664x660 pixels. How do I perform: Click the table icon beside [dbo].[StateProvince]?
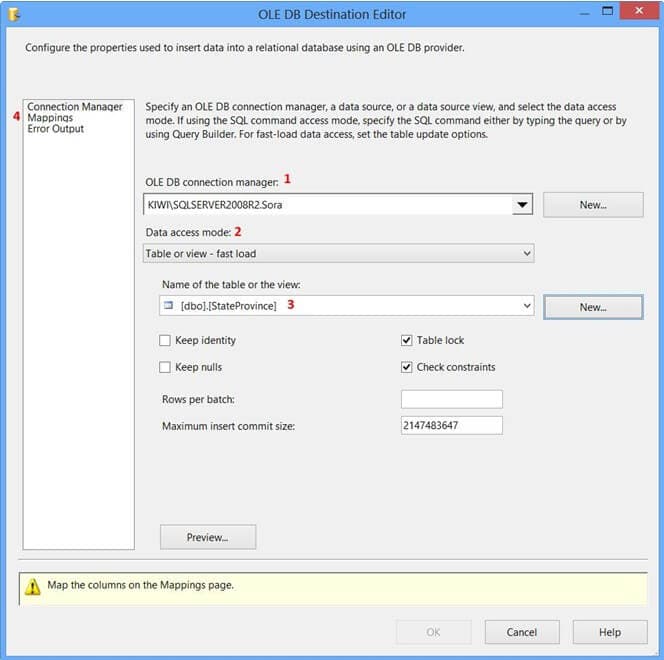tap(168, 305)
